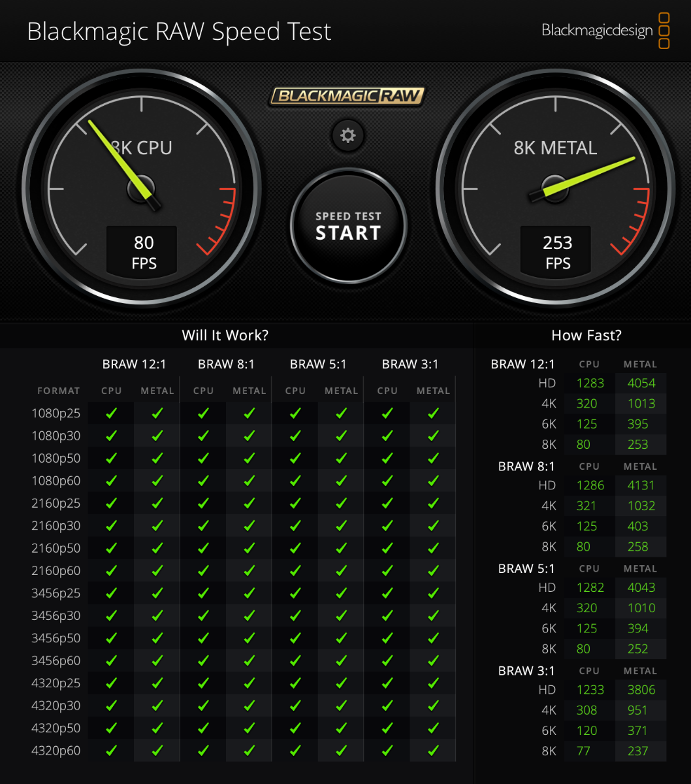Click the How Fast? heading

point(587,336)
